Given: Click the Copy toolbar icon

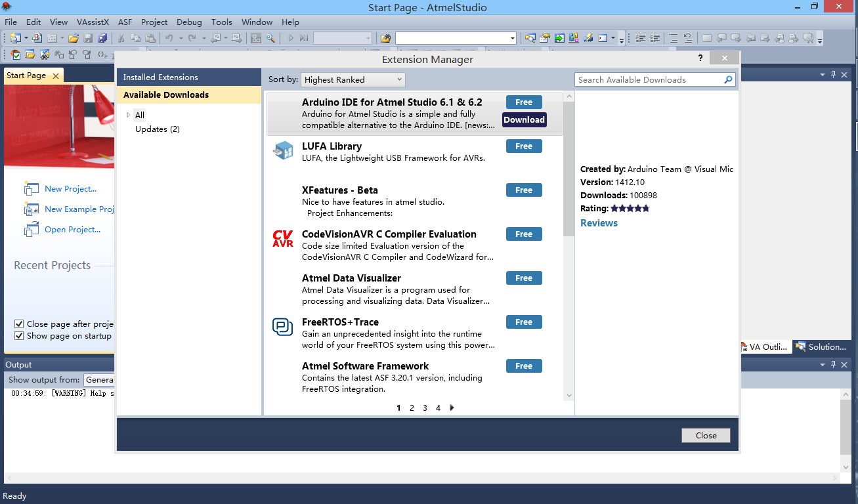Looking at the screenshot, I should click(136, 38).
